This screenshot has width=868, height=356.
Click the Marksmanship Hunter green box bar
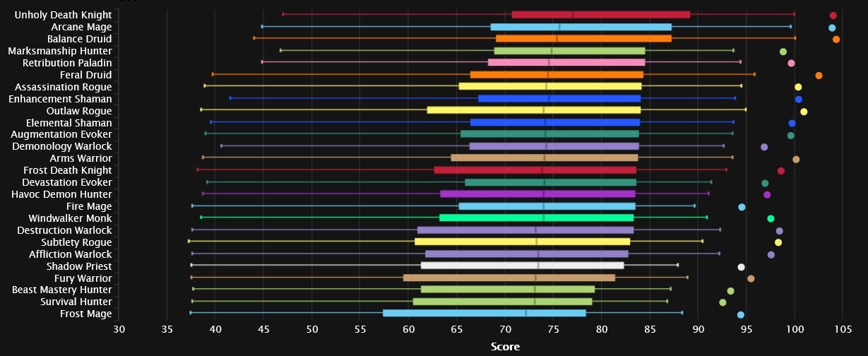tap(569, 51)
